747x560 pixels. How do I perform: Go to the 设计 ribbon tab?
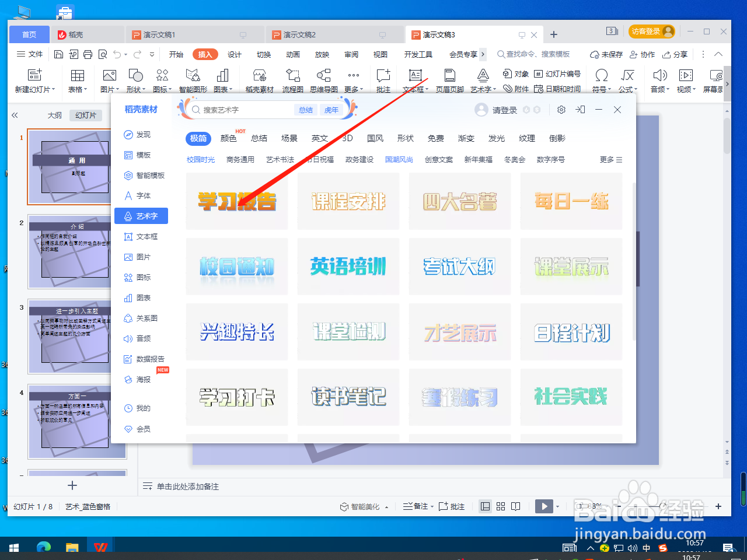click(234, 54)
